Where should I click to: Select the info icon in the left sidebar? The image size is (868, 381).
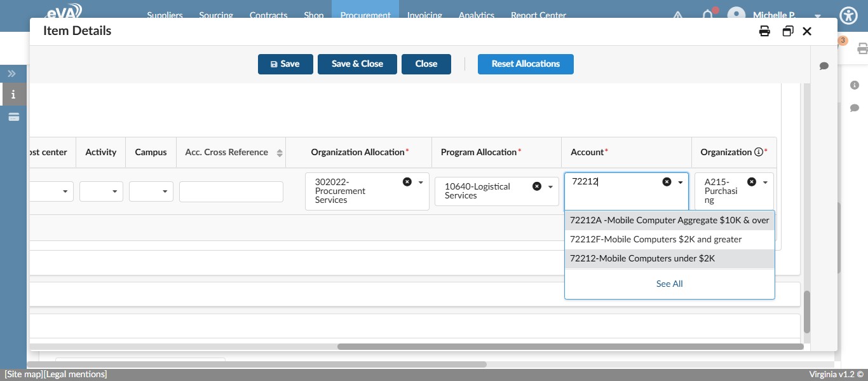click(x=13, y=94)
